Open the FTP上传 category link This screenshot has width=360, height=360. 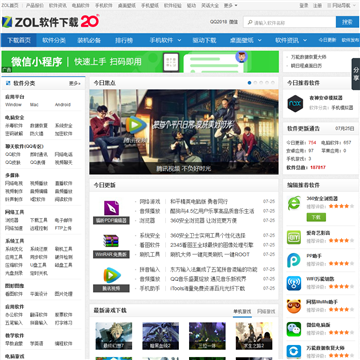click(63, 228)
